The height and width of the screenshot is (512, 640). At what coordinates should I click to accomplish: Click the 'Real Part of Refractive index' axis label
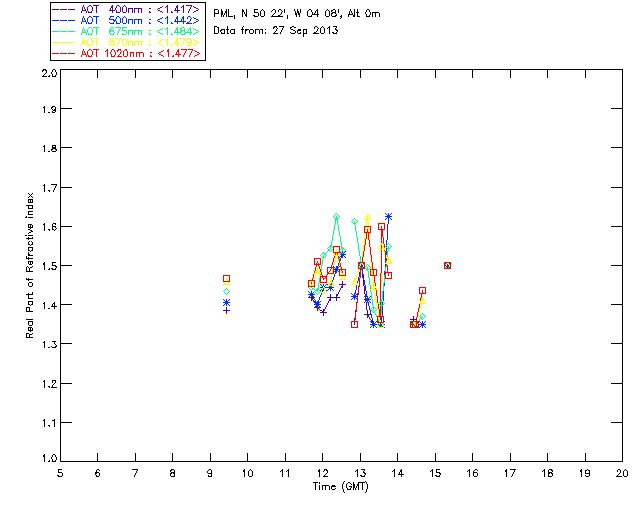pos(29,266)
